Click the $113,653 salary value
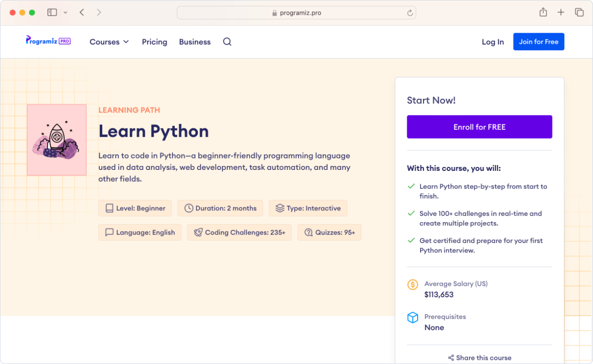The width and height of the screenshot is (593, 364). click(439, 295)
